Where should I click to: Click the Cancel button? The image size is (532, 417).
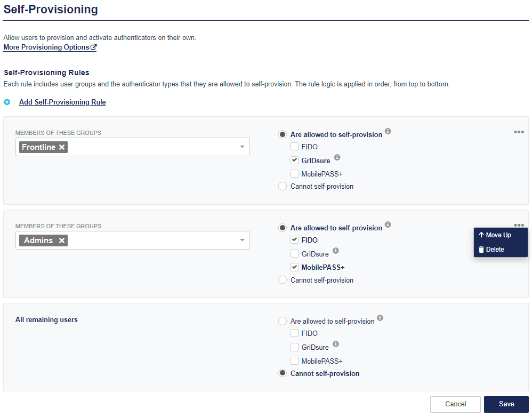coord(455,404)
